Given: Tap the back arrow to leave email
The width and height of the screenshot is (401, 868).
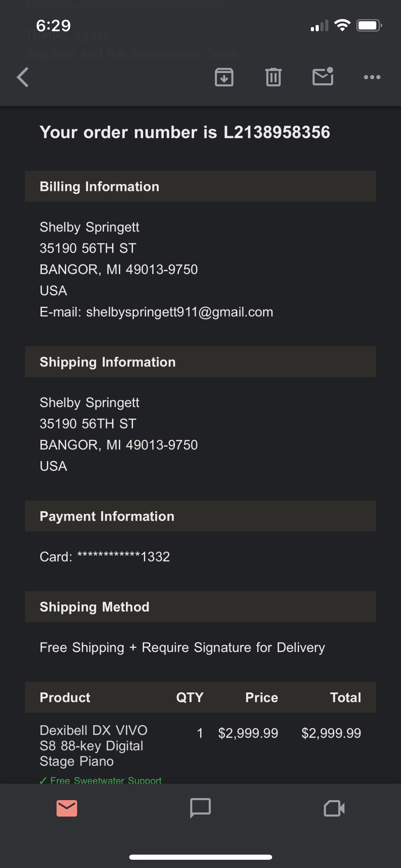Looking at the screenshot, I should 23,77.
